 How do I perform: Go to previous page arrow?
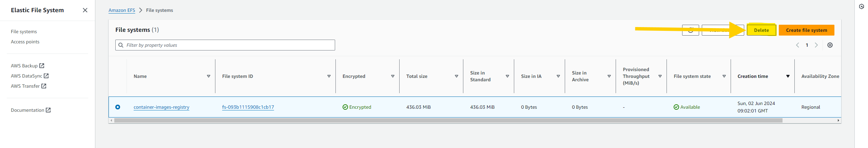point(797,45)
